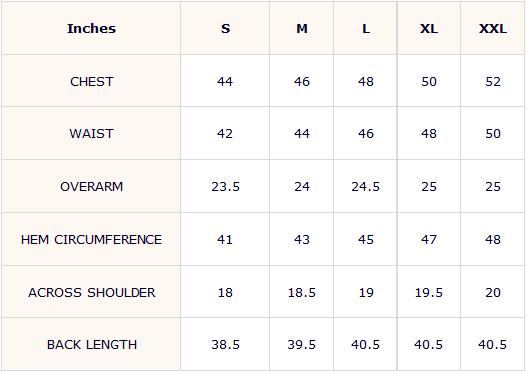Select the S size column header
This screenshot has width=528, height=374.
[x=225, y=29]
